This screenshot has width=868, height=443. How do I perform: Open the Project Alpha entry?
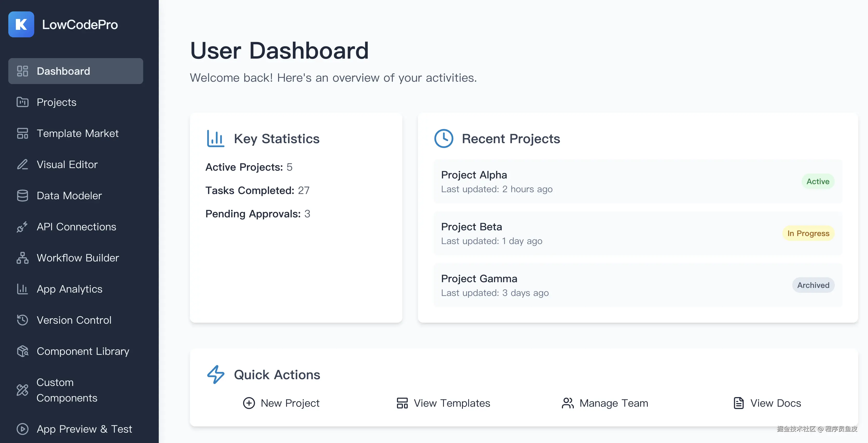click(x=474, y=175)
